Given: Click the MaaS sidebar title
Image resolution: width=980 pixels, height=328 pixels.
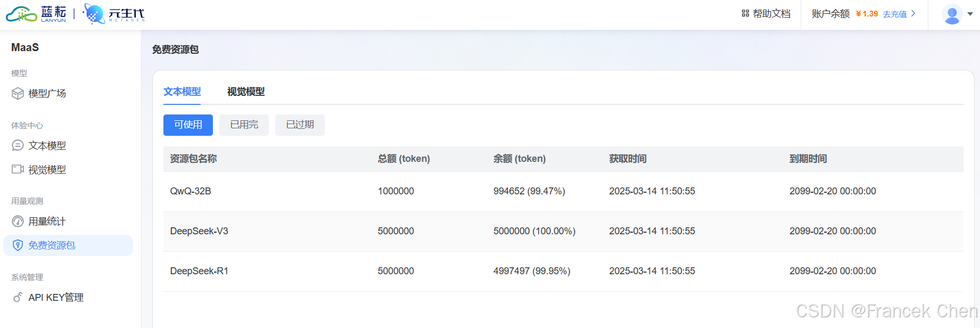Looking at the screenshot, I should point(25,47).
